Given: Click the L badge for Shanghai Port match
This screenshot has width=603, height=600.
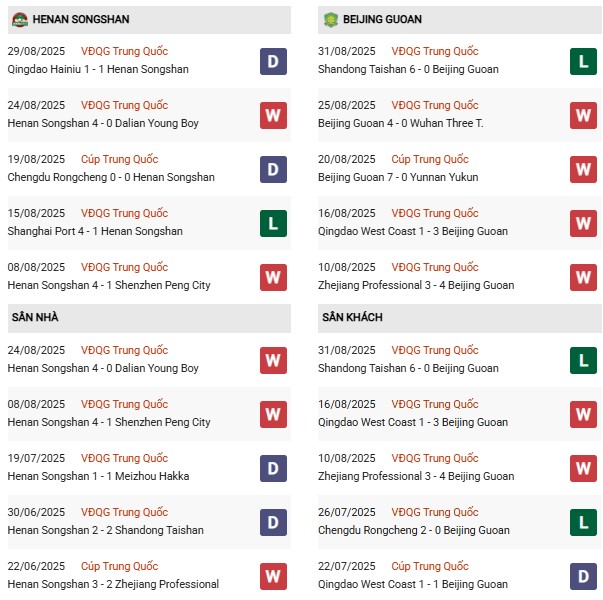Looking at the screenshot, I should pyautogui.click(x=273, y=223).
